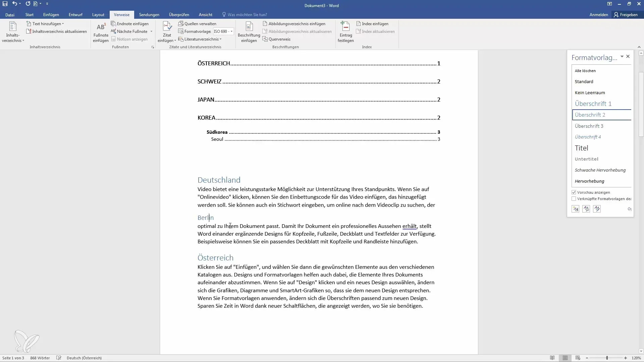Switch to the Layout tab

(x=98, y=15)
